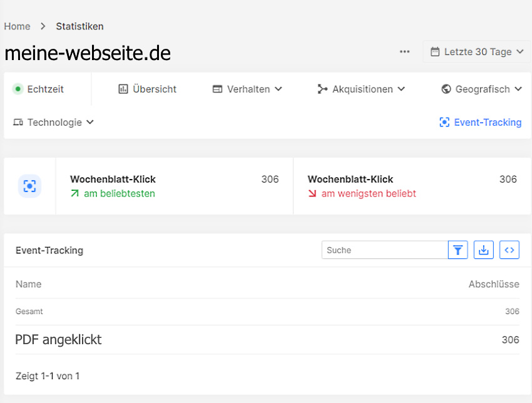The width and height of the screenshot is (532, 403).
Task: Expand the Verhalten dropdown
Action: click(247, 89)
